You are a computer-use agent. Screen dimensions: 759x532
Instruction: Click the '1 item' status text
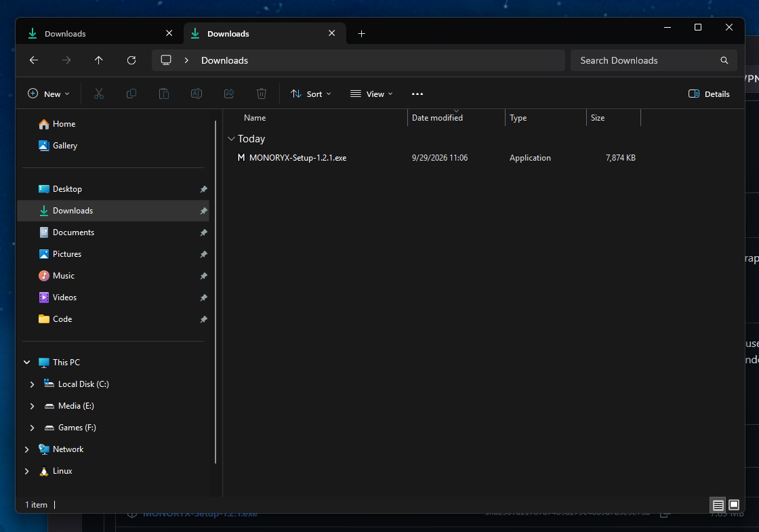click(x=37, y=504)
